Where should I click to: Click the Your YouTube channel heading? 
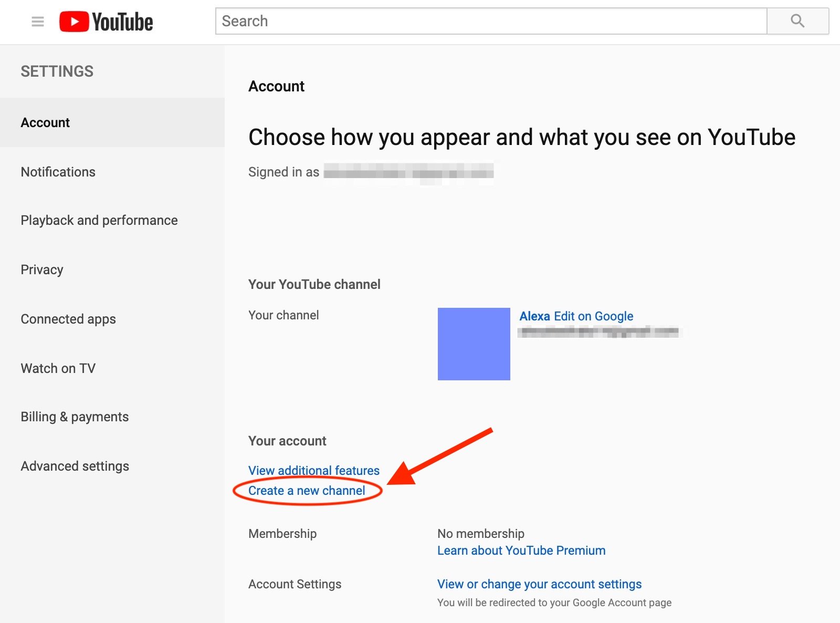[314, 284]
